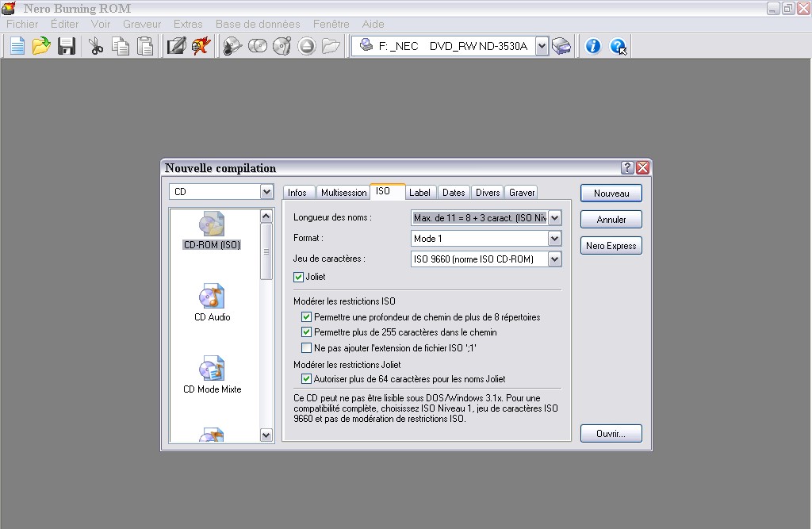Click the Copy toolbar icon

click(x=121, y=46)
